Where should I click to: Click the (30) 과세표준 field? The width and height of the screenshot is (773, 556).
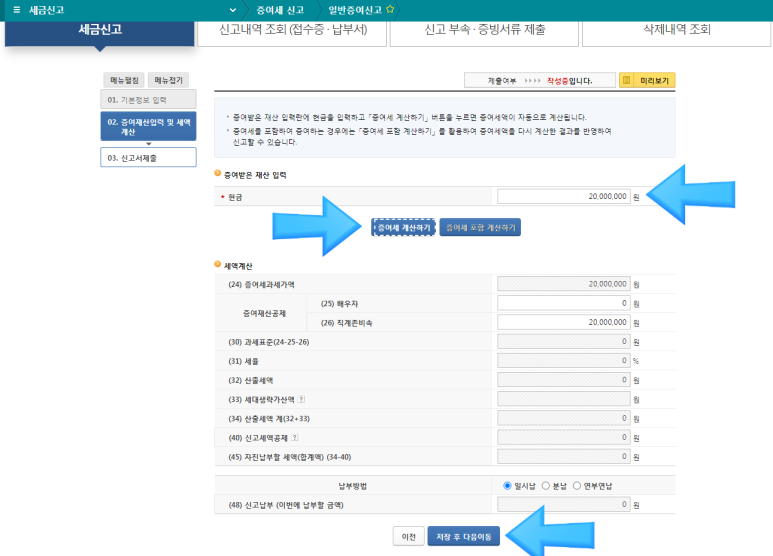pos(563,342)
